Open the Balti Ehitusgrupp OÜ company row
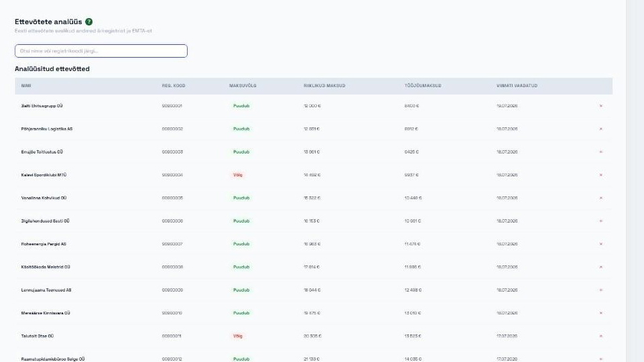 click(314, 106)
